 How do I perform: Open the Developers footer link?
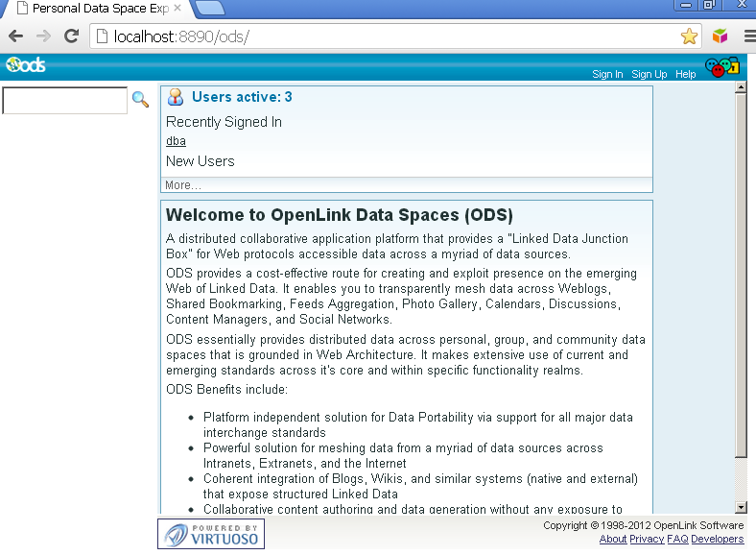coord(717,539)
